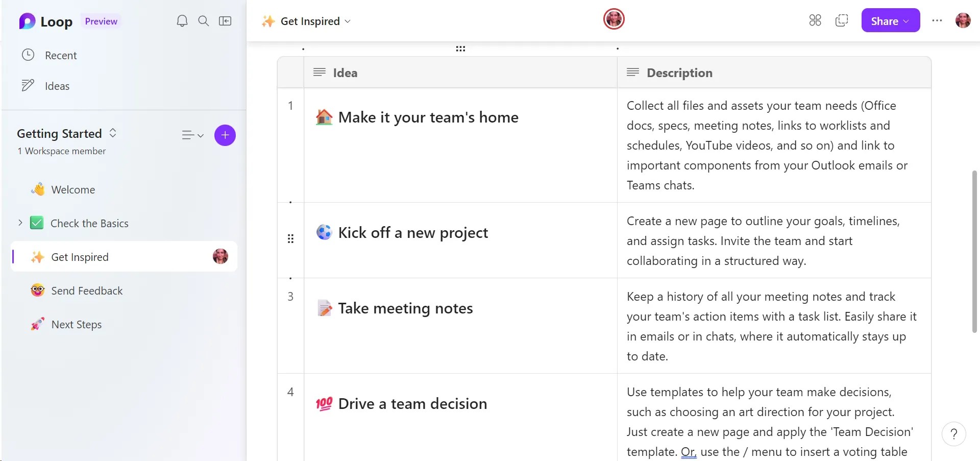Select the Description column header
This screenshot has height=461, width=980.
[x=679, y=72]
